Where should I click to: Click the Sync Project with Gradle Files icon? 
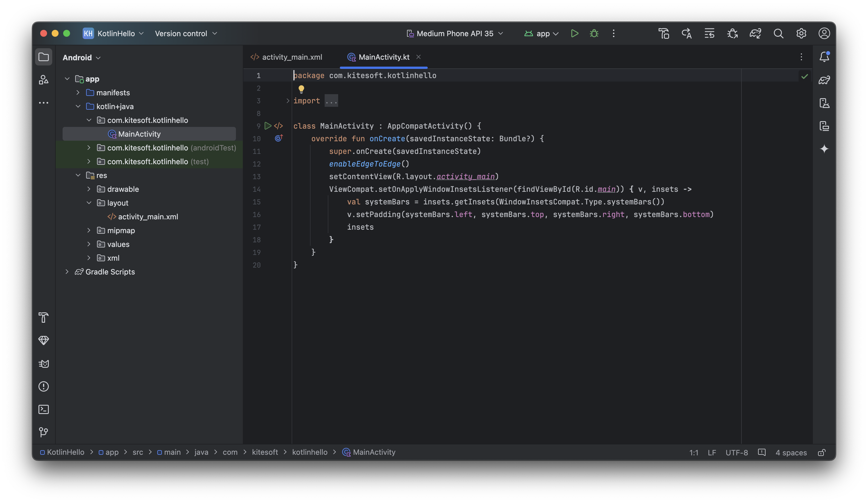coord(755,33)
